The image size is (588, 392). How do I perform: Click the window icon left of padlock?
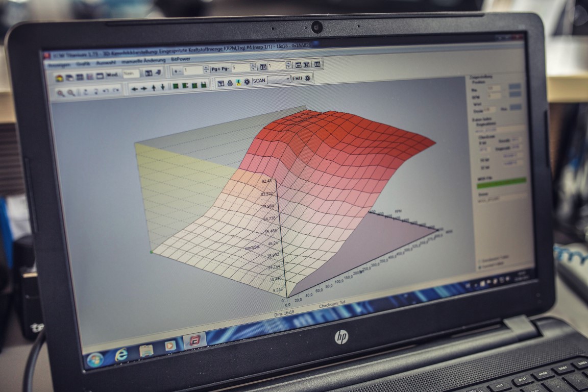221,83
